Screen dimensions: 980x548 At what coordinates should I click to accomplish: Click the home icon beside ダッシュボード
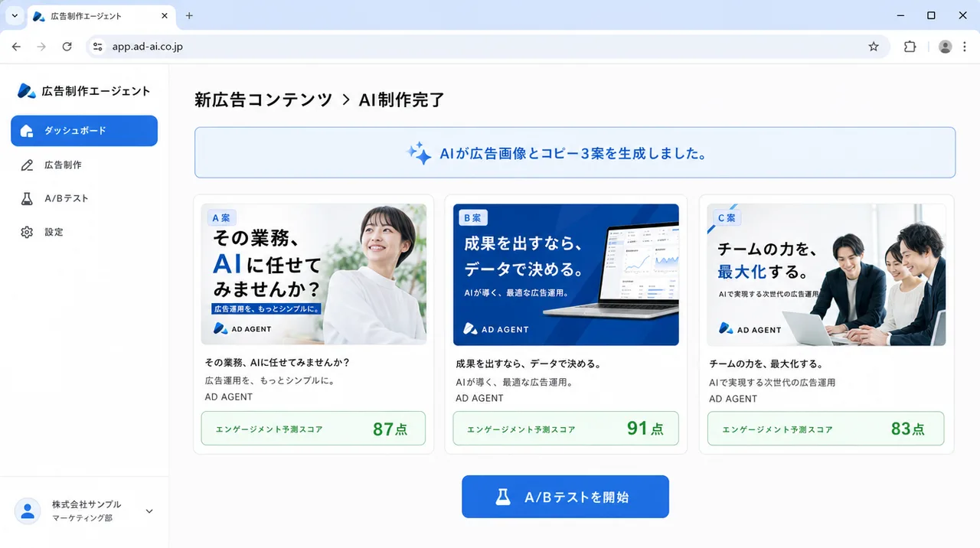pos(27,131)
